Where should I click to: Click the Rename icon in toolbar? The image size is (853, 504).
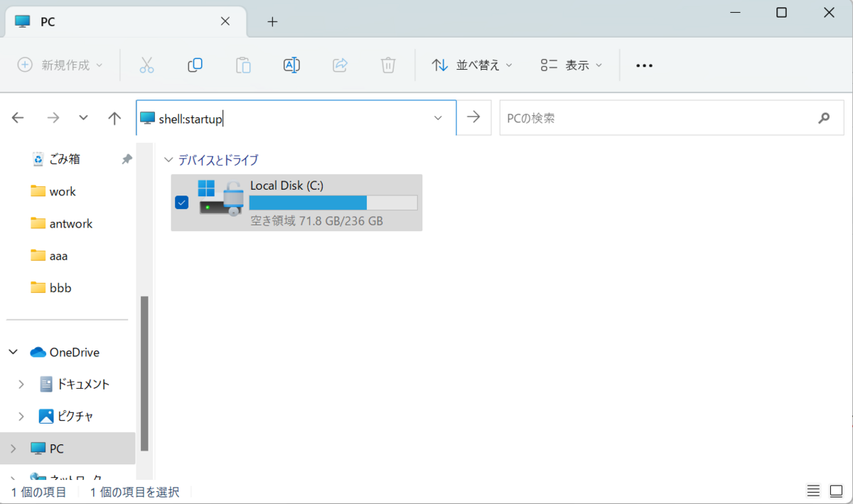(x=291, y=65)
